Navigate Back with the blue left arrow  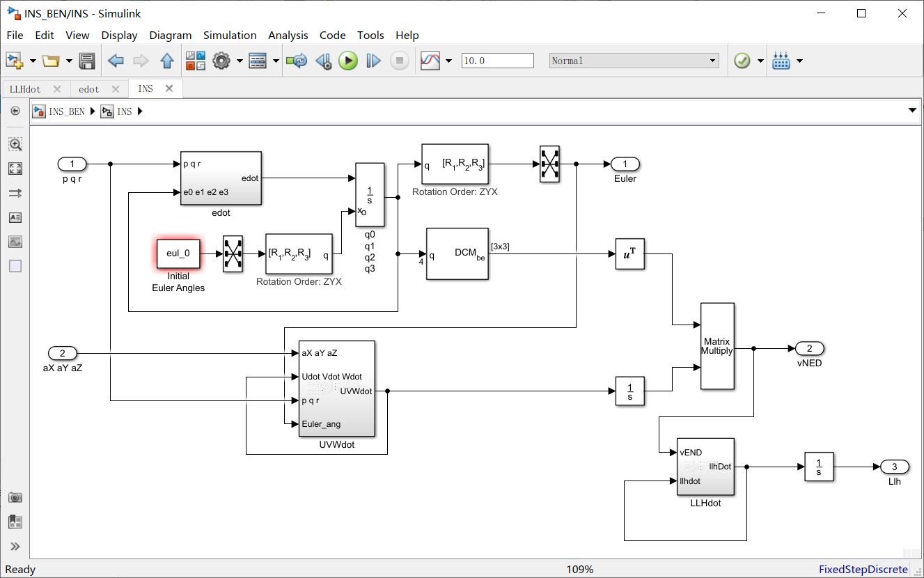[x=116, y=61]
